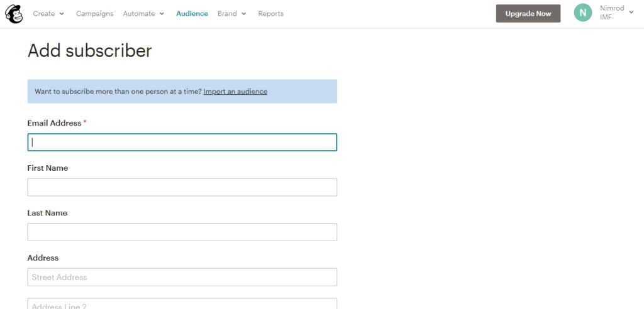Click the Add subscriber heading

click(89, 51)
